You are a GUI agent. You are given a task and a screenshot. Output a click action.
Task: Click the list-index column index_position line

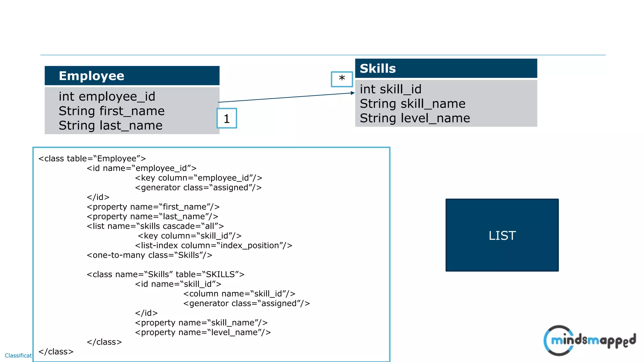point(214,246)
